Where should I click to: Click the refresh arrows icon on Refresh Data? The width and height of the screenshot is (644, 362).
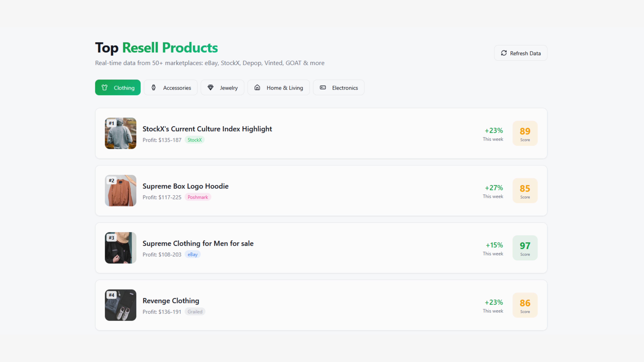pos(504,53)
